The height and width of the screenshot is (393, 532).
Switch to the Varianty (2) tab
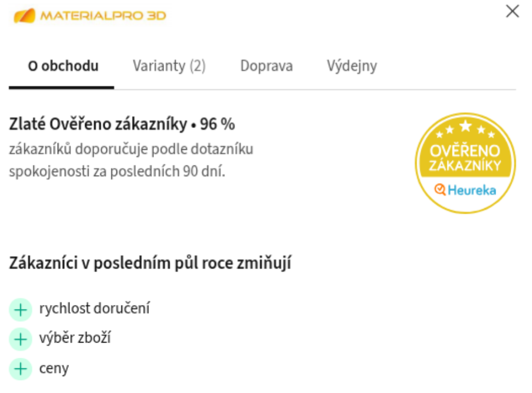[x=169, y=66]
